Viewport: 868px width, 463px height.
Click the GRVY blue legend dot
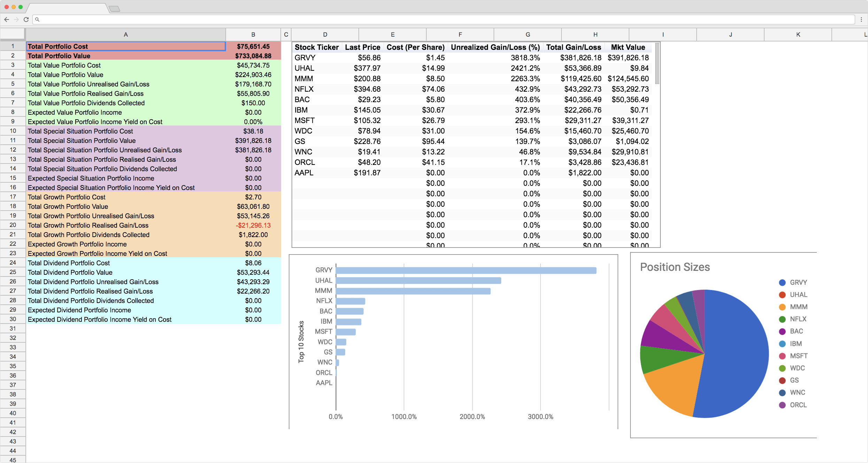click(x=782, y=282)
